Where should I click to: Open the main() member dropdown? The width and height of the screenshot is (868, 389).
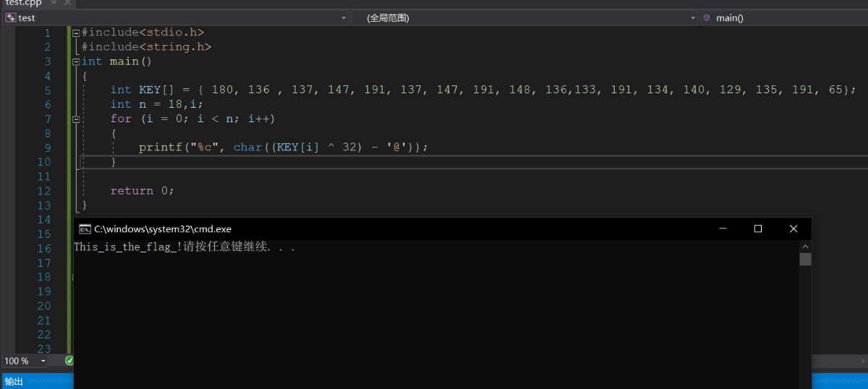coord(784,17)
